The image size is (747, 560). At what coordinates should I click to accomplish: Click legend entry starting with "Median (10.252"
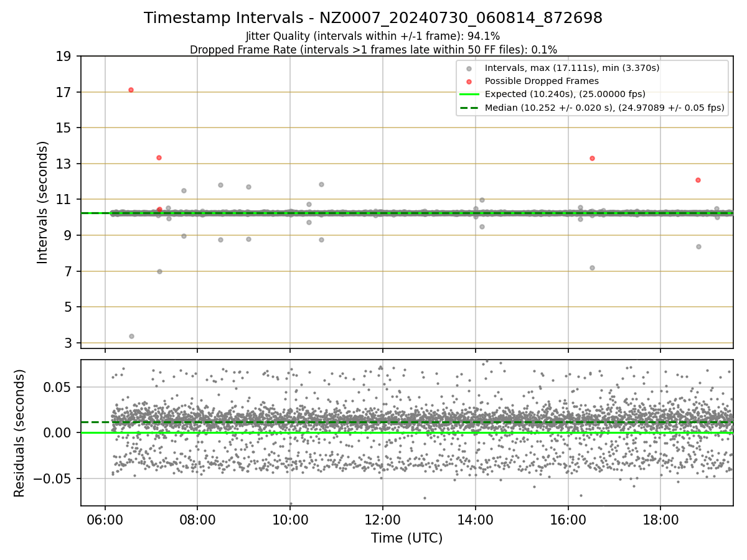point(604,108)
